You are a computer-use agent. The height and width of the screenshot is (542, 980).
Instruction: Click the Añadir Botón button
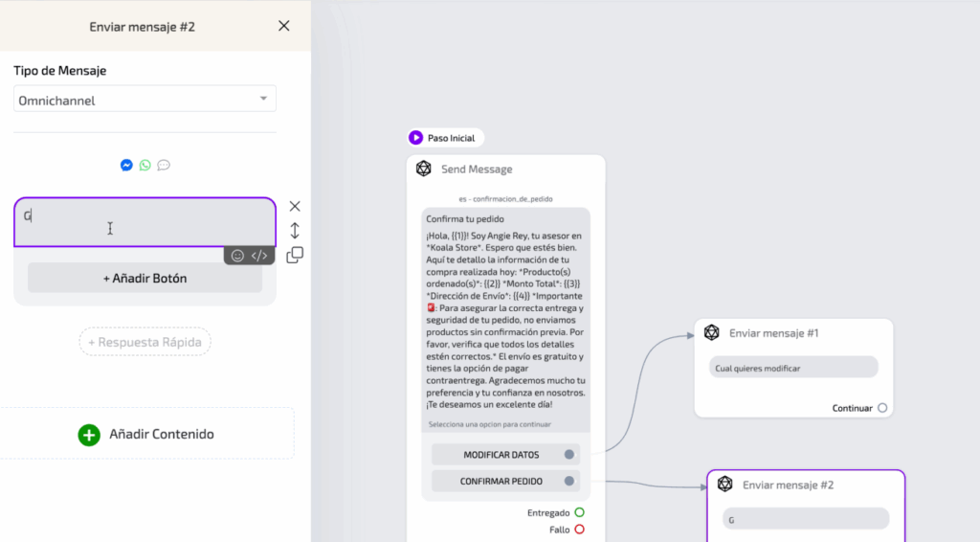145,279
